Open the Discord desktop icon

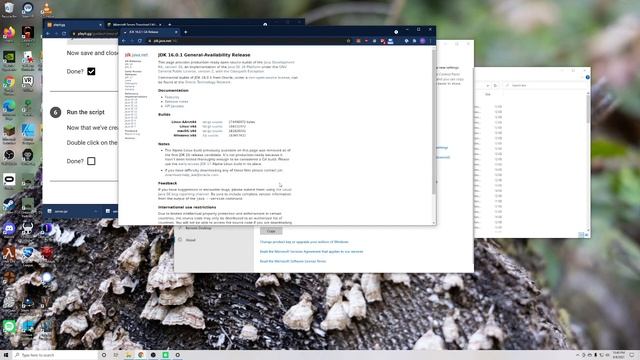coord(9,229)
